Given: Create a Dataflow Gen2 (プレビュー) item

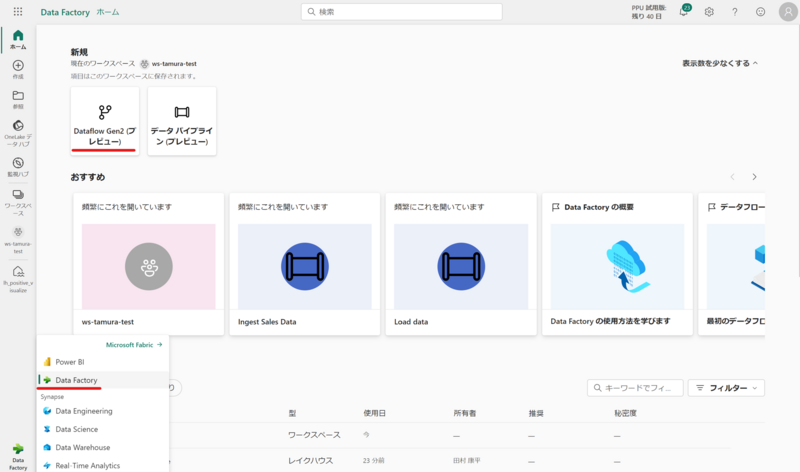Looking at the screenshot, I should coord(105,121).
